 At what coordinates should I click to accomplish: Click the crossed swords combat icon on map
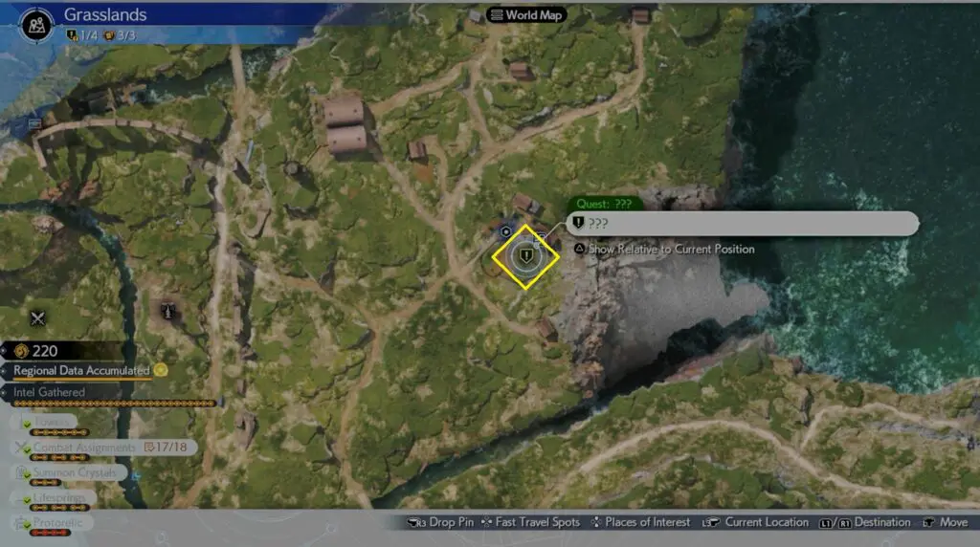tap(38, 318)
